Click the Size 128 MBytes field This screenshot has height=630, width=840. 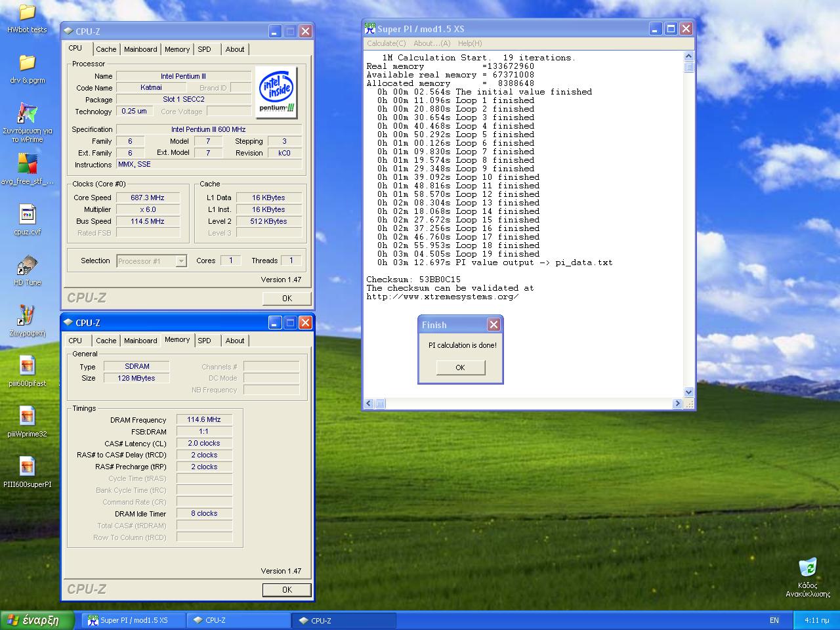(137, 379)
